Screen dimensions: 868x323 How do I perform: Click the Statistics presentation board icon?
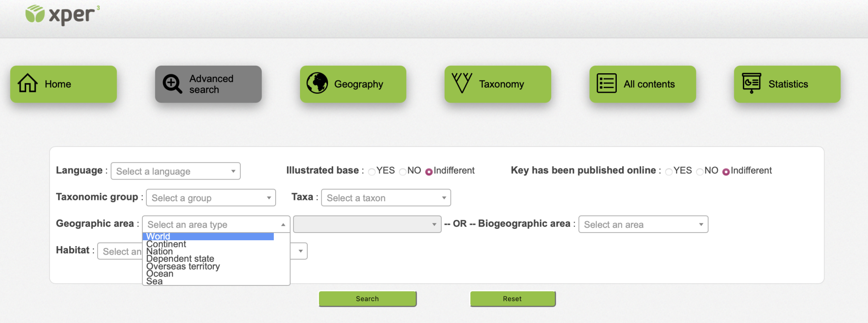751,83
